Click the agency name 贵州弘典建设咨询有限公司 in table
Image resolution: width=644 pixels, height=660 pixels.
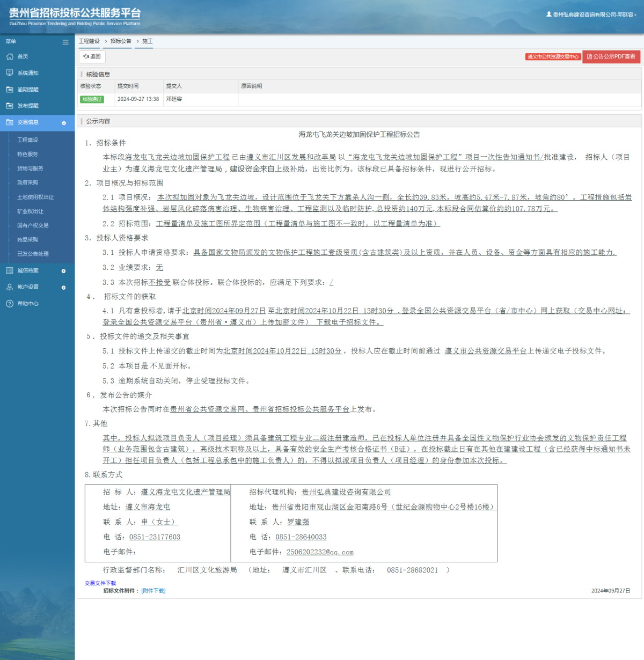pyautogui.click(x=346, y=492)
